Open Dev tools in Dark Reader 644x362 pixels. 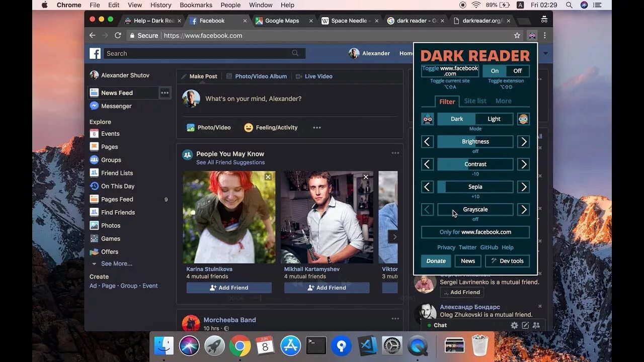507,261
